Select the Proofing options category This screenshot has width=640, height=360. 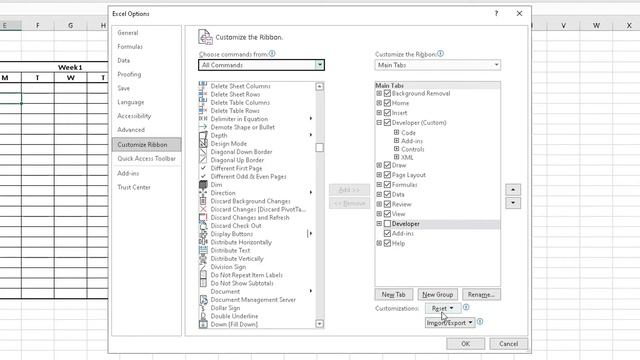[x=146, y=74]
